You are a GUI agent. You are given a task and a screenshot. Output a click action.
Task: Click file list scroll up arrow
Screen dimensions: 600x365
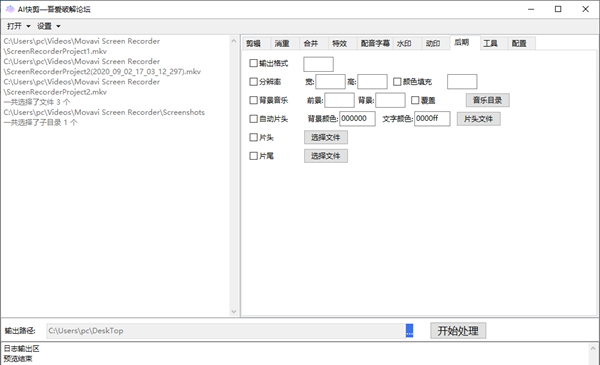[234, 41]
